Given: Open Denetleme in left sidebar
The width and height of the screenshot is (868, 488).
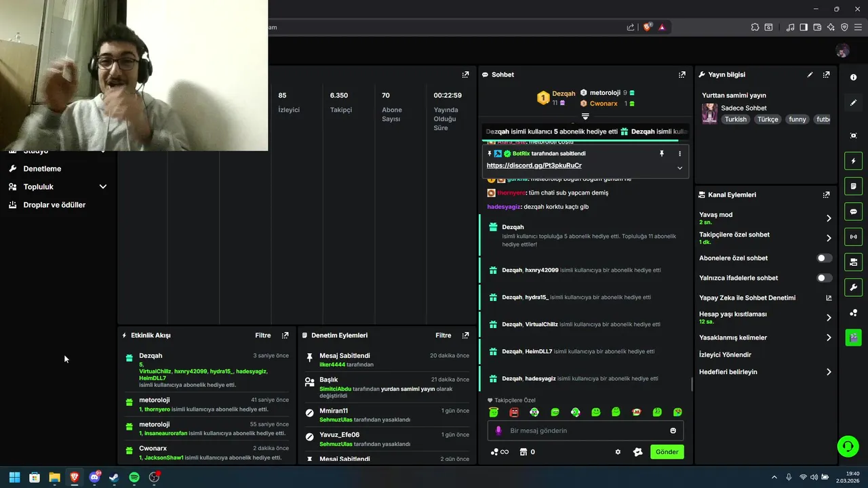Looking at the screenshot, I should click(42, 169).
